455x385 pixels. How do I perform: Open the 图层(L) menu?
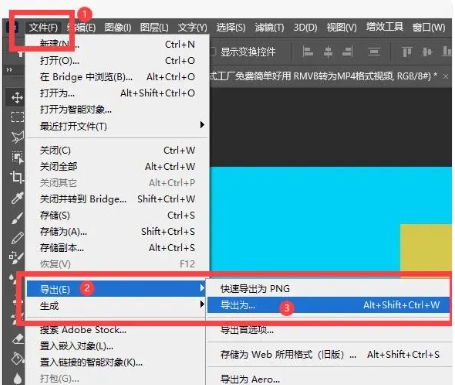[x=154, y=27]
